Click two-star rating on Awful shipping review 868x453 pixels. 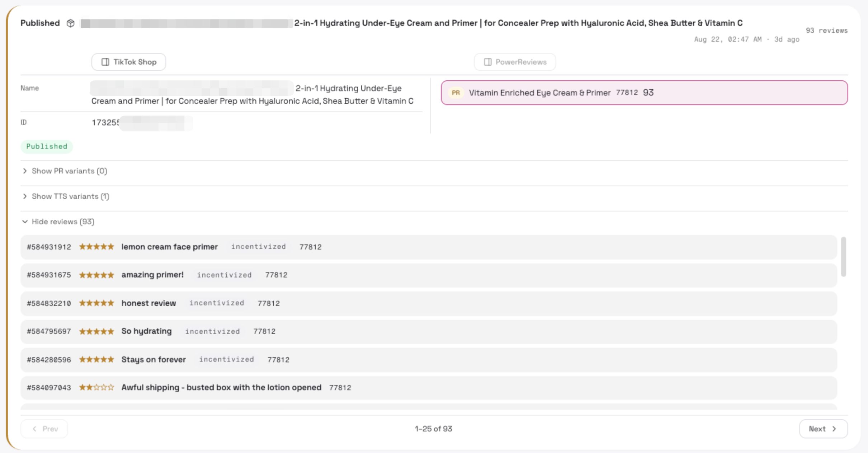(x=96, y=388)
